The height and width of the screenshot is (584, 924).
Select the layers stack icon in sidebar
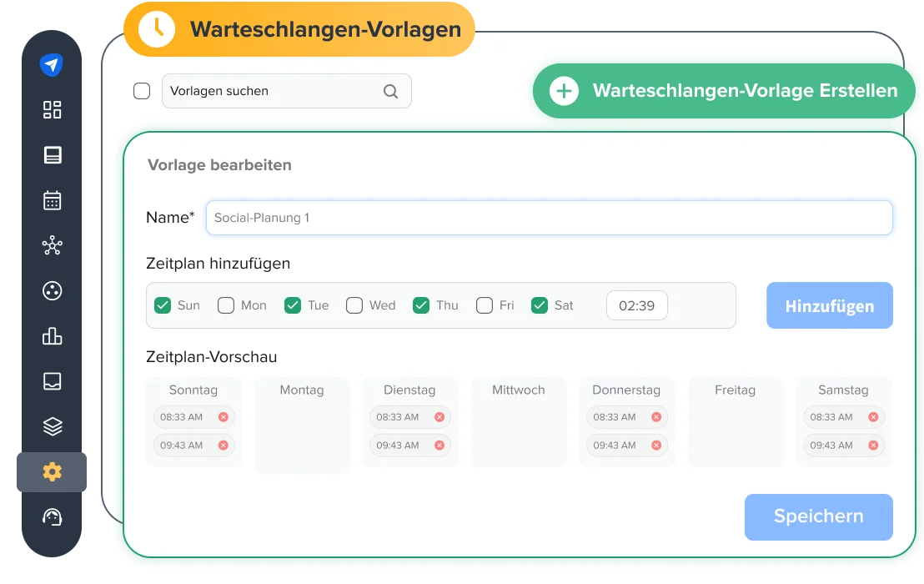click(x=52, y=426)
